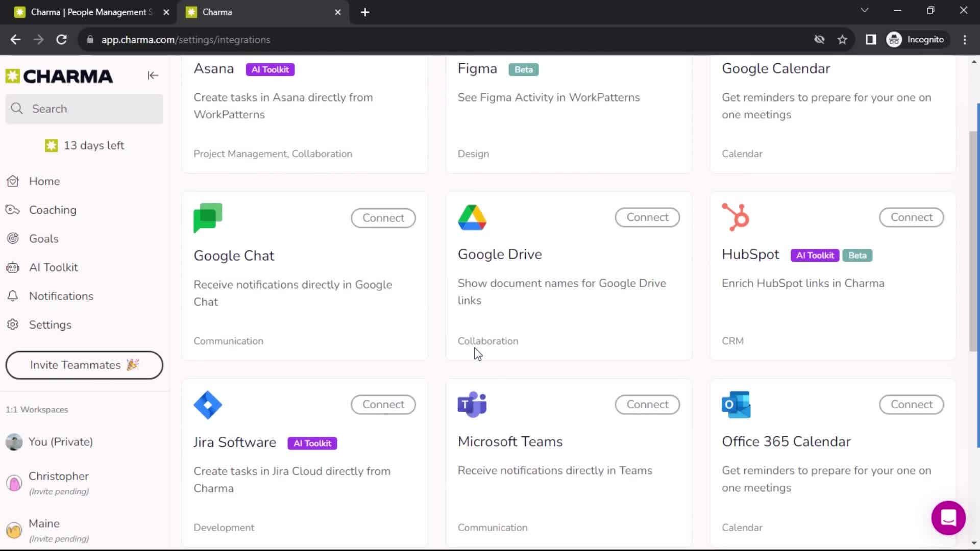Click Notifications sidebar navigation item

61,296
